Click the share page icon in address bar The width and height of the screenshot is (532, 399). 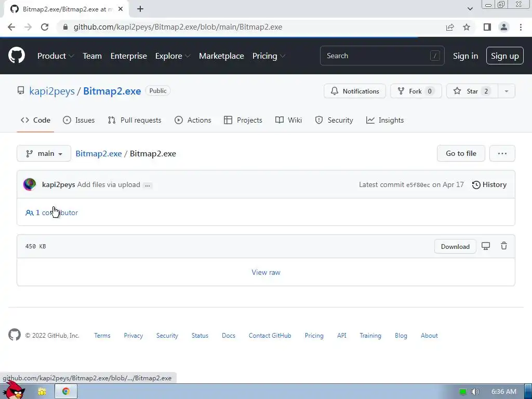tap(450, 27)
